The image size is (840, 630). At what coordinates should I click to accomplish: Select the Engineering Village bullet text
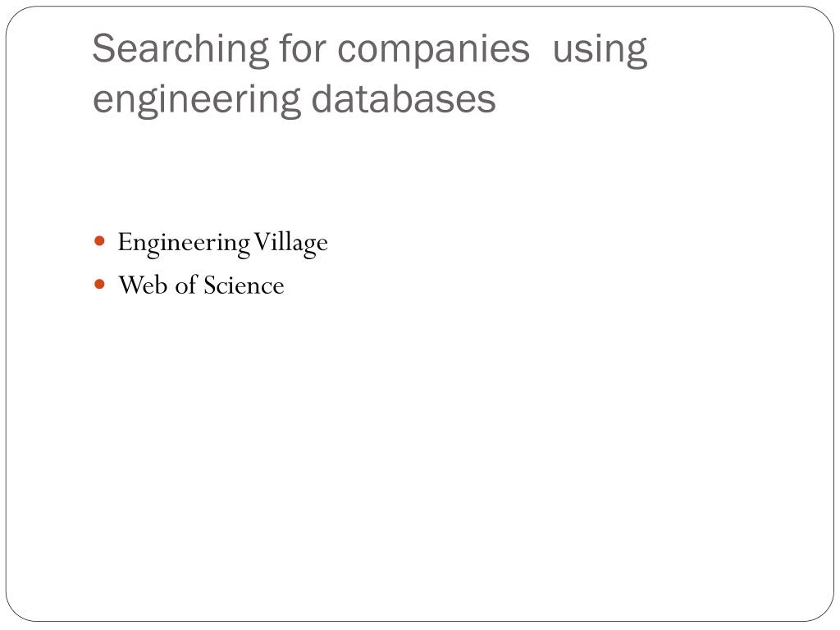pyautogui.click(x=222, y=243)
